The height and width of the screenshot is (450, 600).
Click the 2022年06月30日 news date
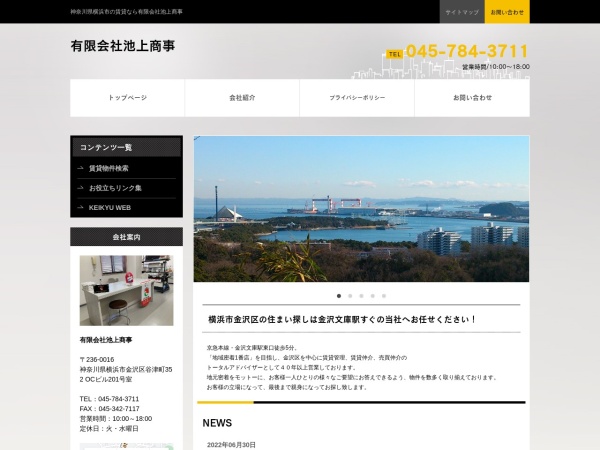pyautogui.click(x=231, y=445)
